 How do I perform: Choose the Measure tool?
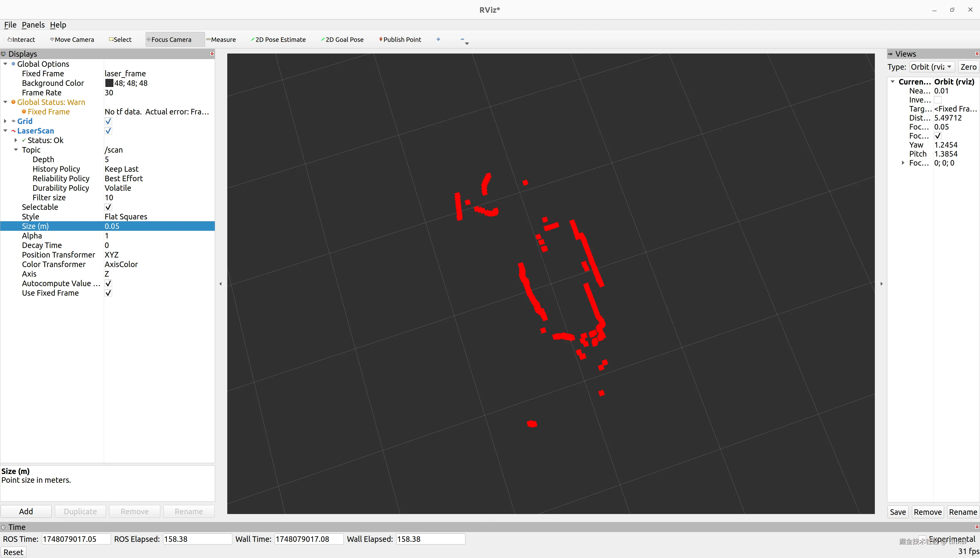(221, 39)
